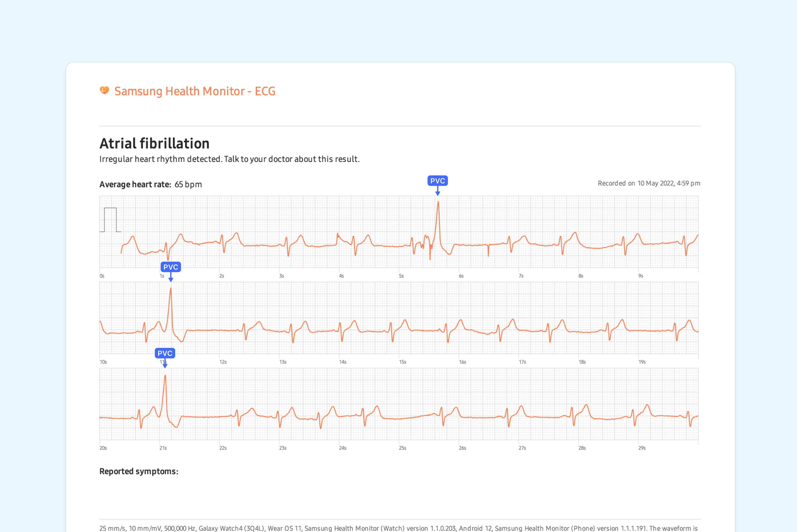Click the 25s time tick label
The image size is (797, 532).
402,448
